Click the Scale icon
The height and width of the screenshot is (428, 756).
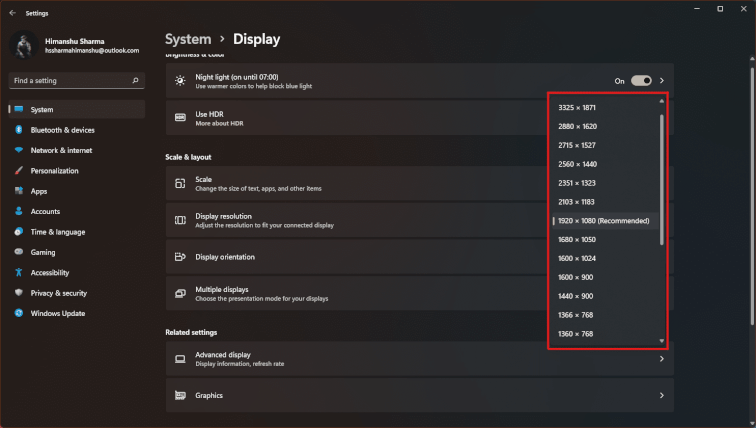(x=180, y=184)
